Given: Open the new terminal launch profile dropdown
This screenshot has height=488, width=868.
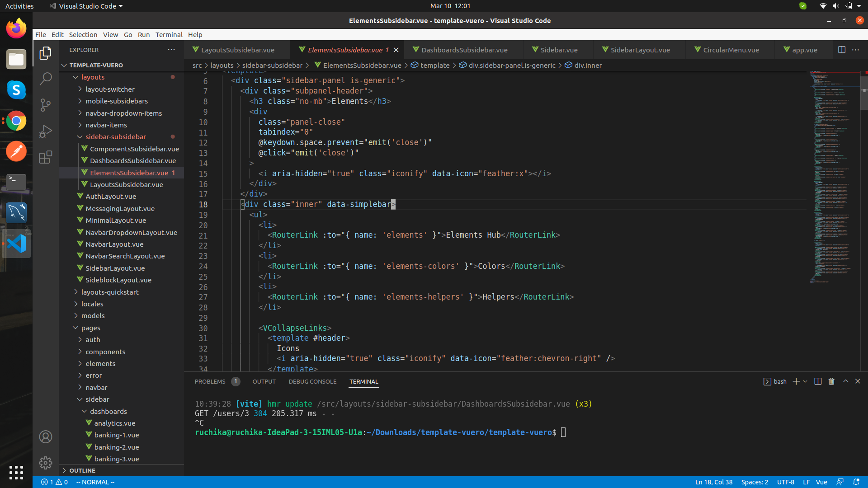Looking at the screenshot, I should pos(805,381).
